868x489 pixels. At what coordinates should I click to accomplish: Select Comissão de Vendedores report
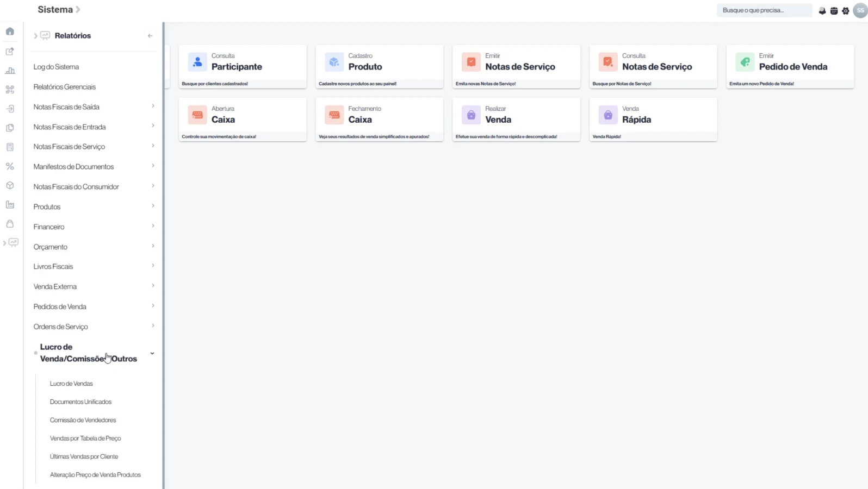tap(83, 420)
